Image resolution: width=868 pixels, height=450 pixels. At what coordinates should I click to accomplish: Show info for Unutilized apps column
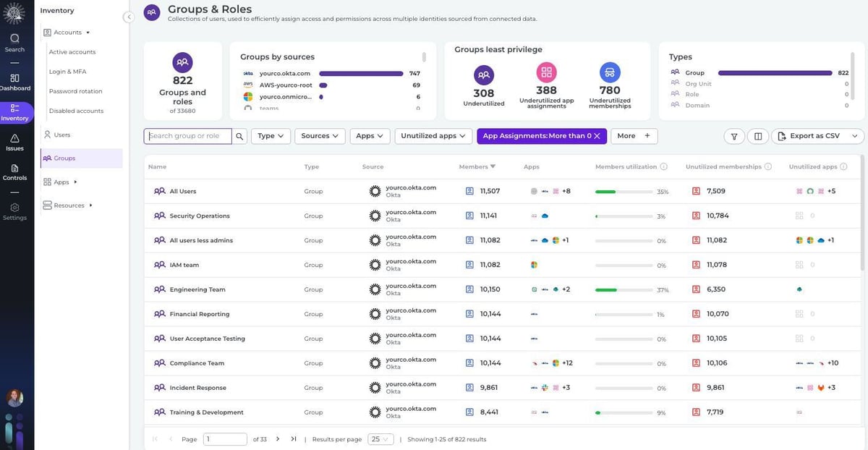point(843,166)
